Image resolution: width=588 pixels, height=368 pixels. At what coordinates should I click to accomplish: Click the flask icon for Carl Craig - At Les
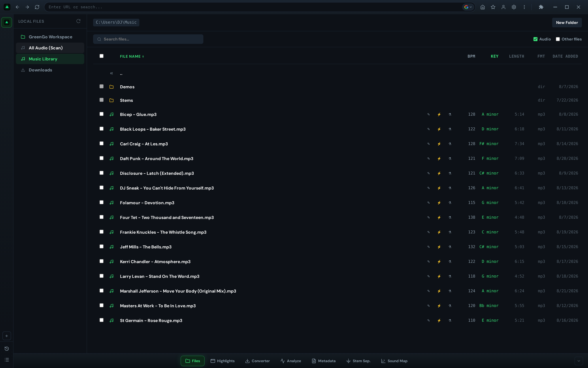coord(450,144)
